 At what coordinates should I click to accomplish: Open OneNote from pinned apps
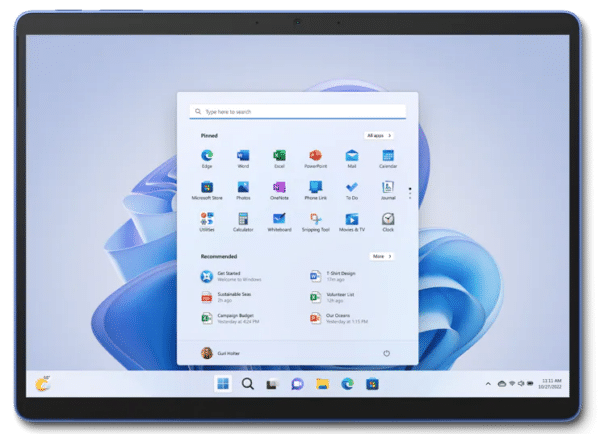(x=279, y=190)
